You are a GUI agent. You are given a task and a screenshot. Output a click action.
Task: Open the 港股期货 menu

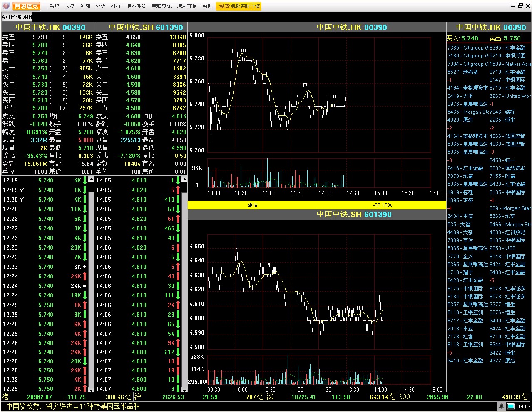[136, 6]
